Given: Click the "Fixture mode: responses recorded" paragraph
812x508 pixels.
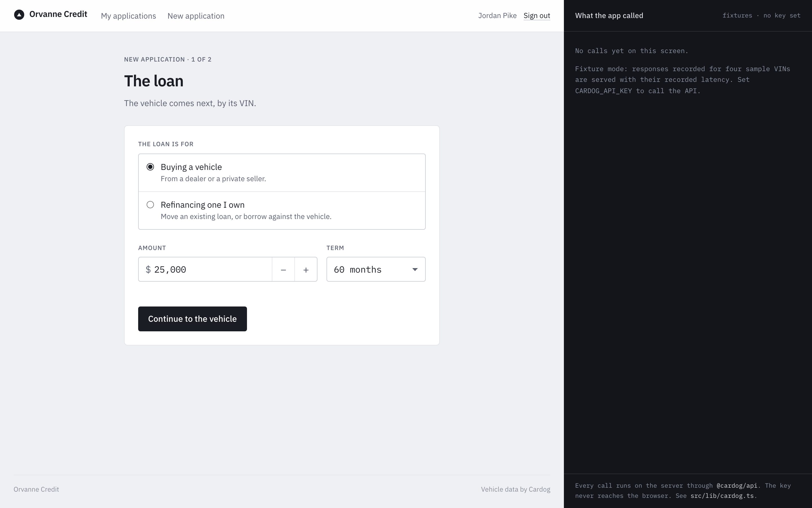Looking at the screenshot, I should [x=683, y=80].
